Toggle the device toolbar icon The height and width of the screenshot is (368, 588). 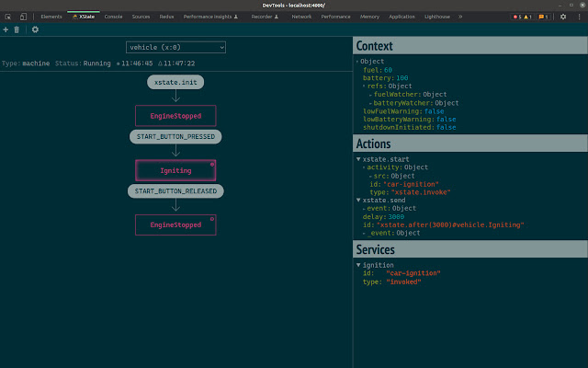pyautogui.click(x=23, y=17)
